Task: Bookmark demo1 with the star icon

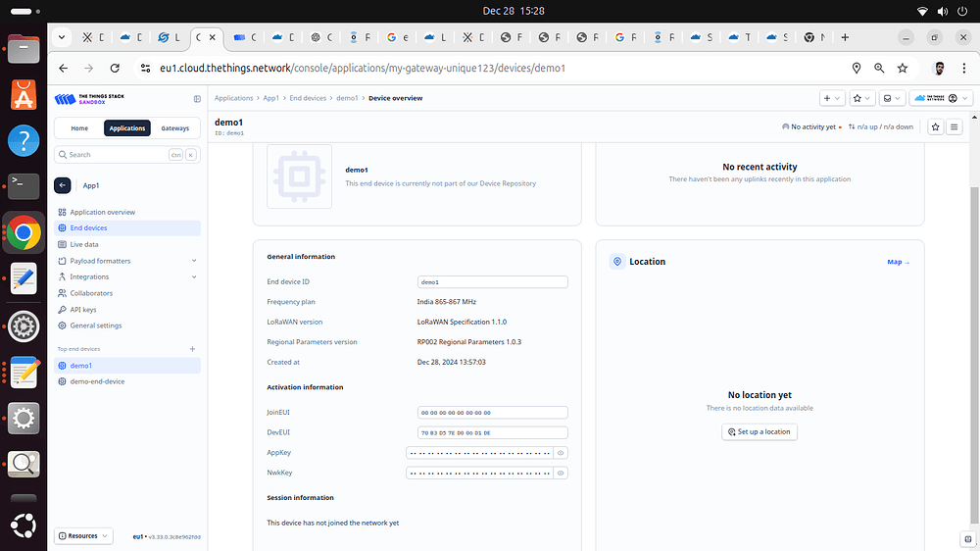Action: 935,127
